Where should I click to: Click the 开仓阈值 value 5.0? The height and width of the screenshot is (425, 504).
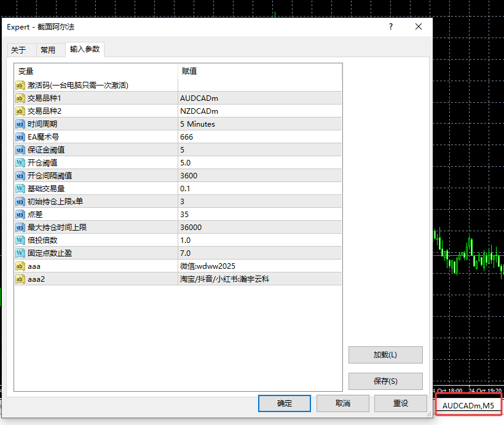(x=260, y=163)
